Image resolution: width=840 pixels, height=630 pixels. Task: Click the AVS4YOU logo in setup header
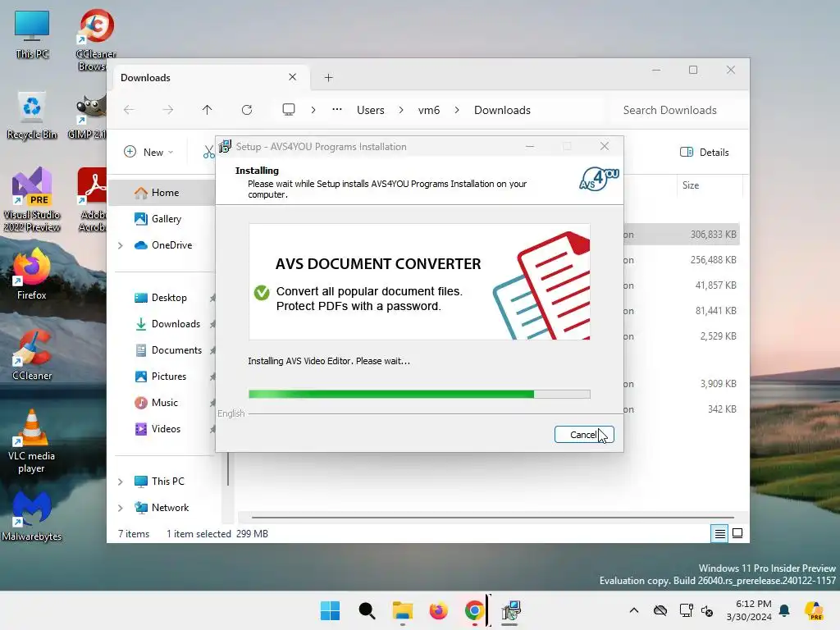pyautogui.click(x=599, y=179)
